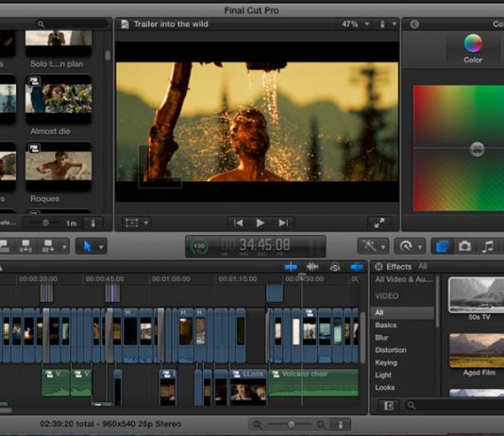Select the 'Looks' effects category

point(385,388)
